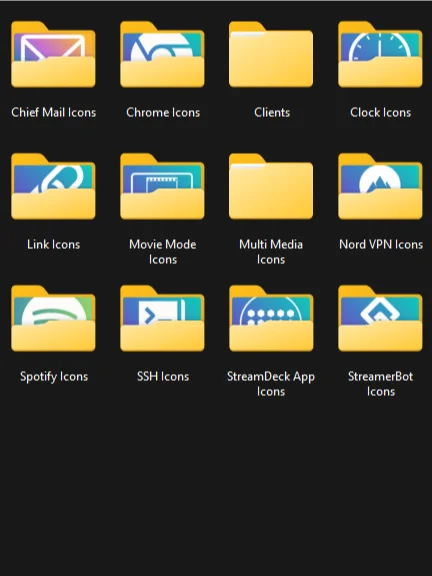Image resolution: width=432 pixels, height=576 pixels.
Task: Select the Spotify Icons folder icon
Action: point(53,318)
